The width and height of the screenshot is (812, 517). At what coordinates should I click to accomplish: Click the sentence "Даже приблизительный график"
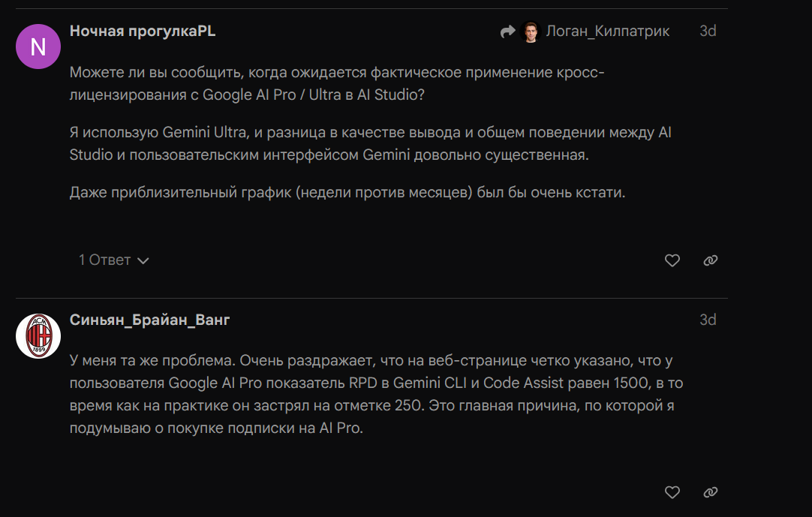pos(347,192)
